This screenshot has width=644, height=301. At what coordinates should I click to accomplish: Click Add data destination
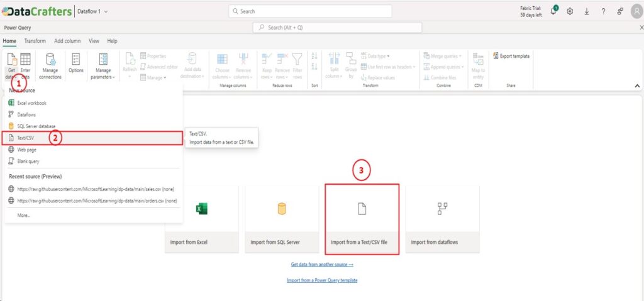click(x=192, y=66)
